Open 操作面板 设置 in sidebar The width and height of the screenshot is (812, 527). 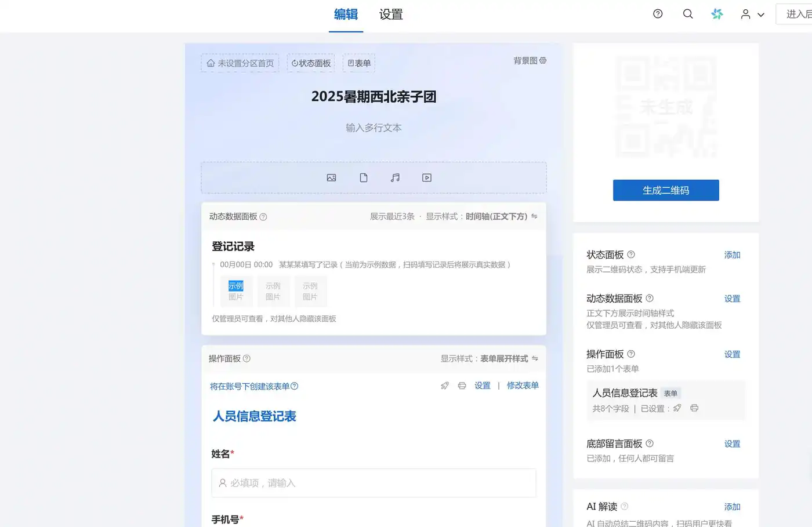(732, 354)
